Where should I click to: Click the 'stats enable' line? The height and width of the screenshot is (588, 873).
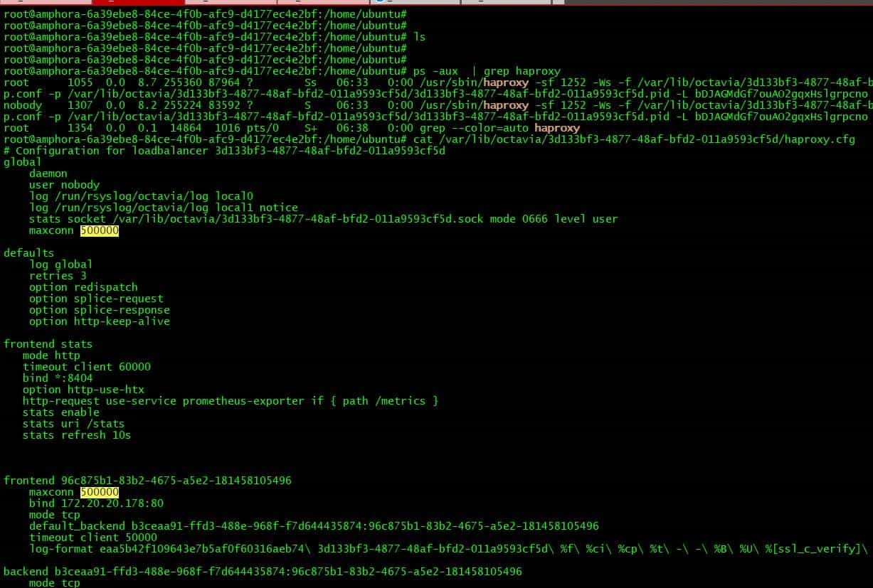61,412
